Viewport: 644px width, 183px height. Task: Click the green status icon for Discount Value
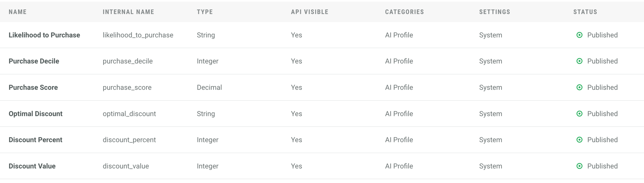tap(579, 166)
